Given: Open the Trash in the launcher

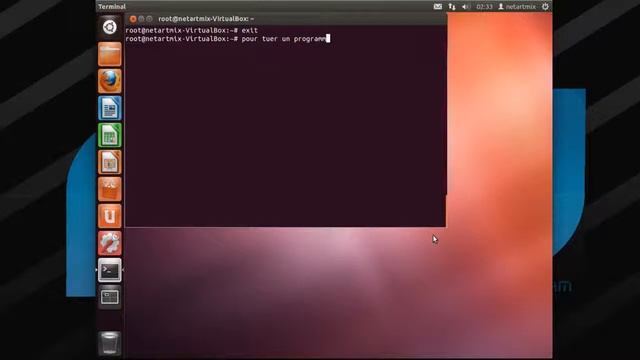Looking at the screenshot, I should click(x=109, y=342).
